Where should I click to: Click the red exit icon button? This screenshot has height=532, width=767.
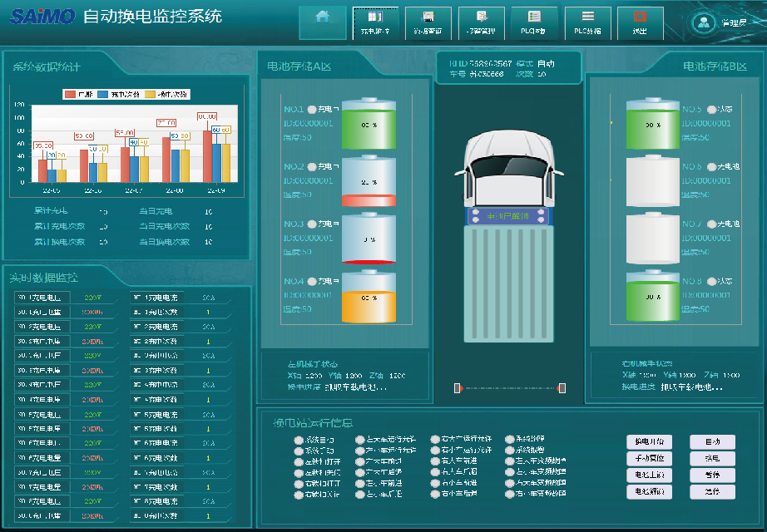(640, 22)
